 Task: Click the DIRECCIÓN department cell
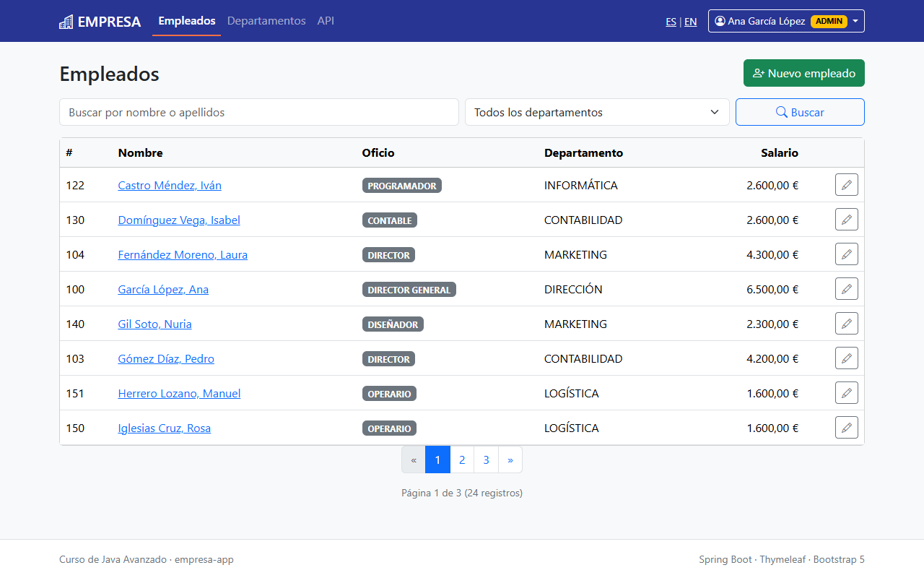point(573,289)
